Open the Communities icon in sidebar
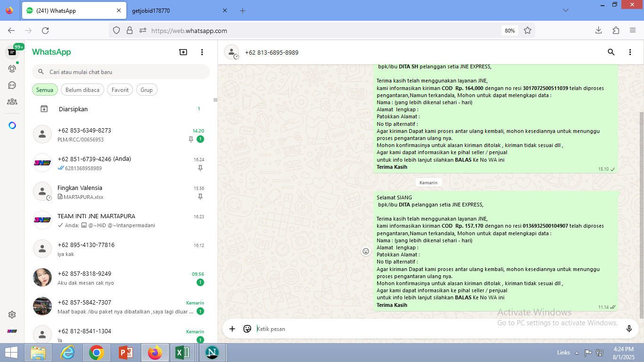Screen dimensions: 644x362 click(12, 101)
